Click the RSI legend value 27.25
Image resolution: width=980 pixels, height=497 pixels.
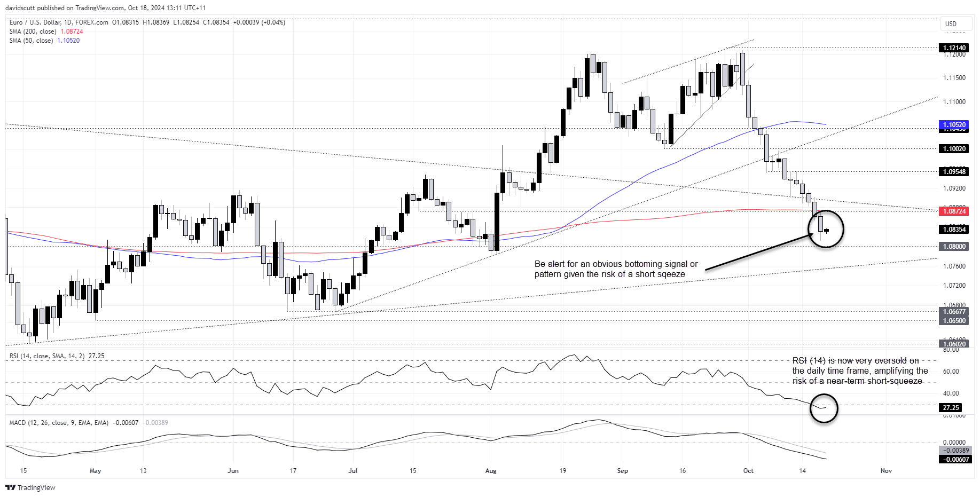coord(97,356)
